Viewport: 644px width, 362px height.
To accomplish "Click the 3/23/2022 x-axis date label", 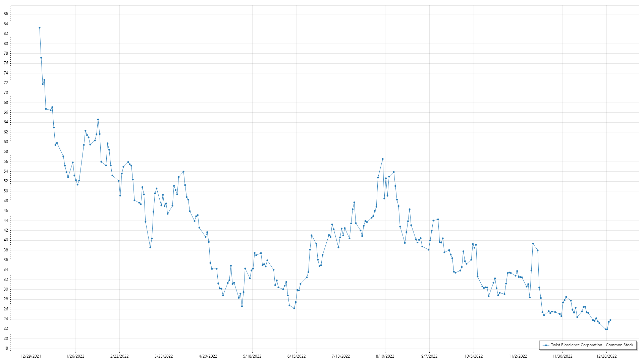I will pyautogui.click(x=164, y=356).
